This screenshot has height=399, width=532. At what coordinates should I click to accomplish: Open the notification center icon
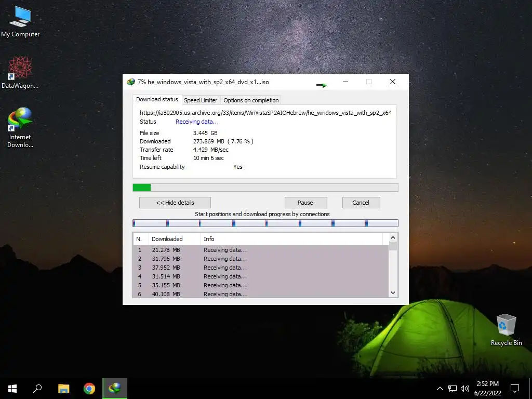515,389
